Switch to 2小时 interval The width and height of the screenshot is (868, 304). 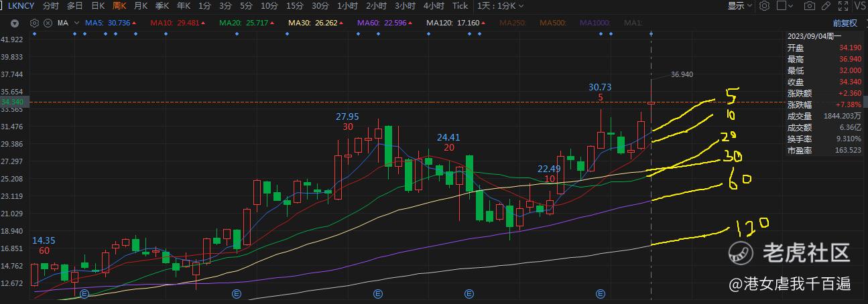point(376,6)
